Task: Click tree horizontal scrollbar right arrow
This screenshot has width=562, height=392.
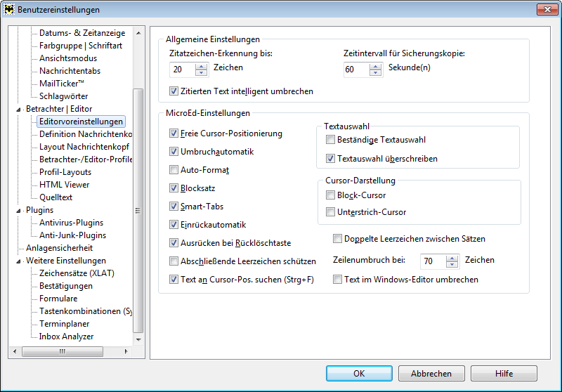Action: click(x=126, y=351)
